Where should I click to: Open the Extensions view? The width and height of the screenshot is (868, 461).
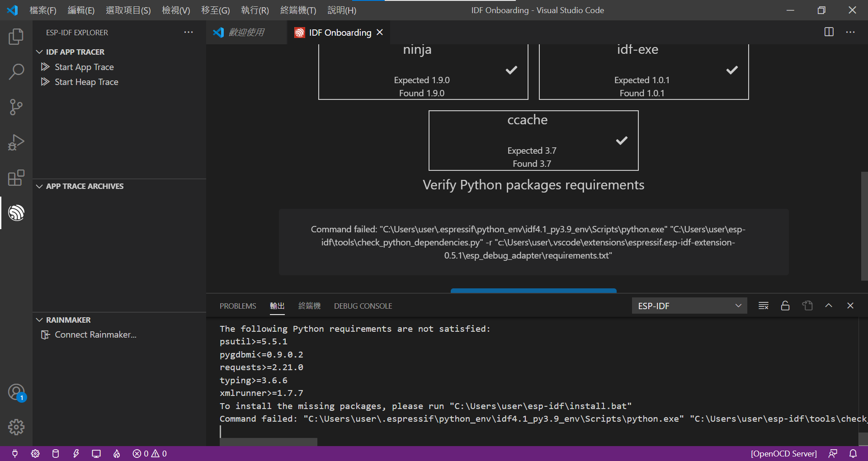click(x=16, y=178)
